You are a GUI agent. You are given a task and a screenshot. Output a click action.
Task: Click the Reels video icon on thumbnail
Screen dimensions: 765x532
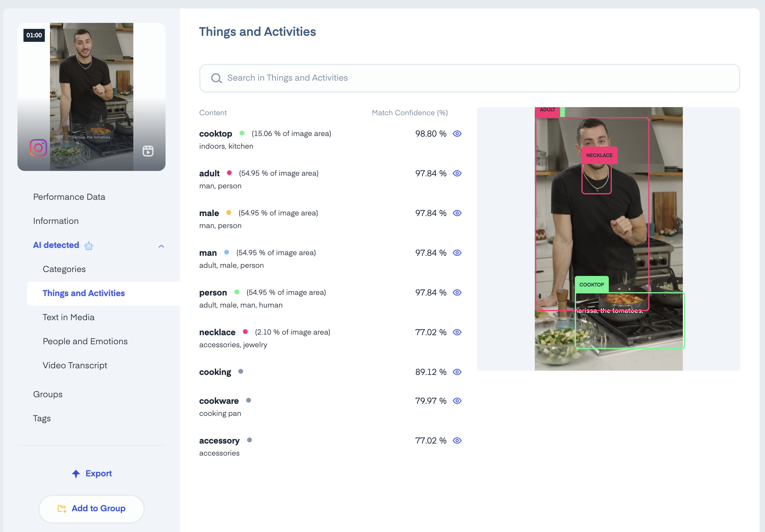pos(148,151)
